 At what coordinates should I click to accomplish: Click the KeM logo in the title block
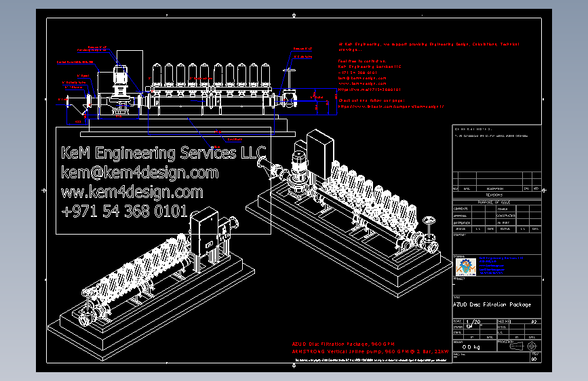[466, 266]
